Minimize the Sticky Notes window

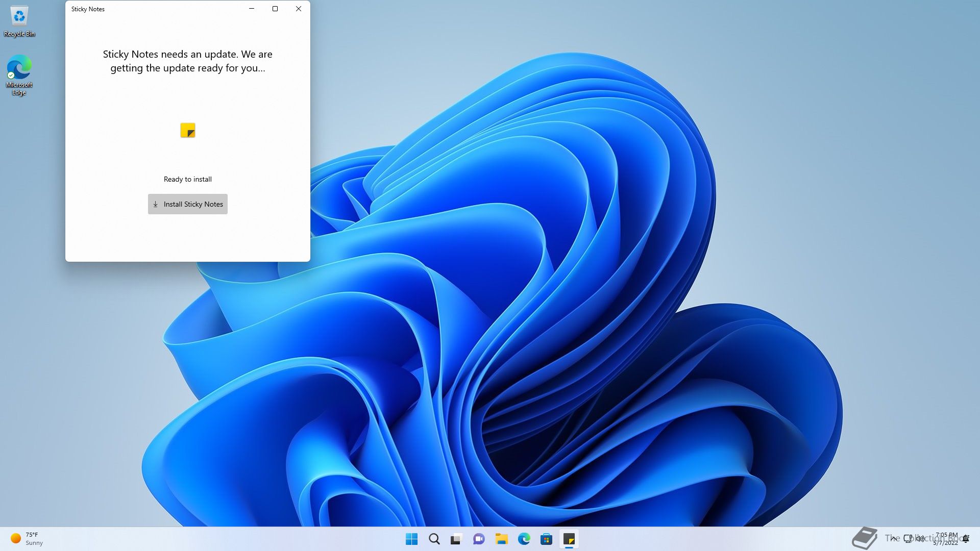251,9
